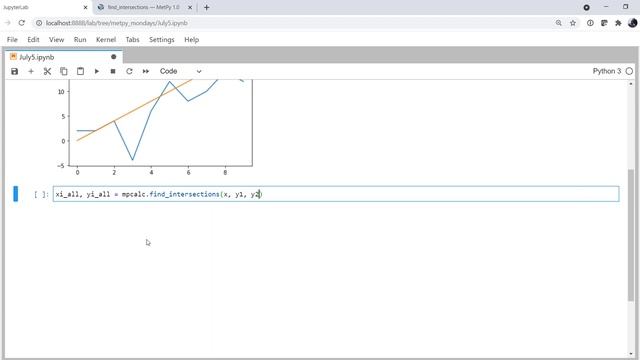Viewport: 640px width, 360px height.
Task: Click the notebook vertical scrollbar thumb
Action: coord(631,235)
